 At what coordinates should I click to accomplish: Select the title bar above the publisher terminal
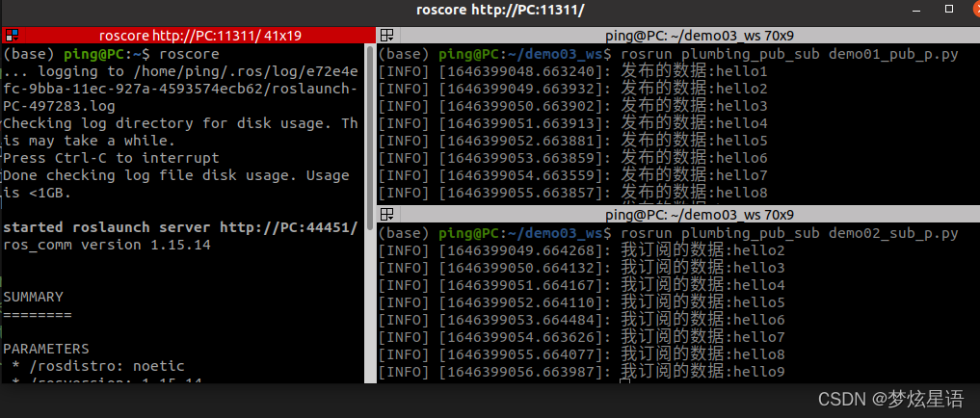[x=678, y=36]
